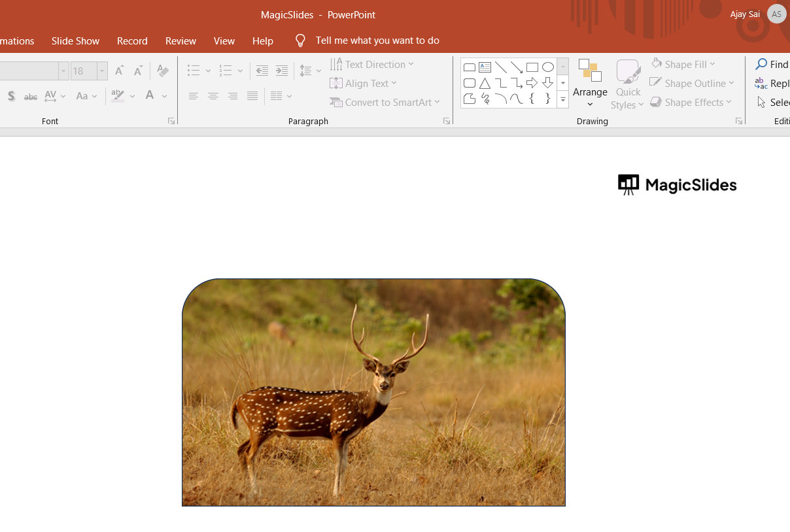Expand the shapes gallery More arrow
The height and width of the screenshot is (532, 790).
click(x=563, y=100)
